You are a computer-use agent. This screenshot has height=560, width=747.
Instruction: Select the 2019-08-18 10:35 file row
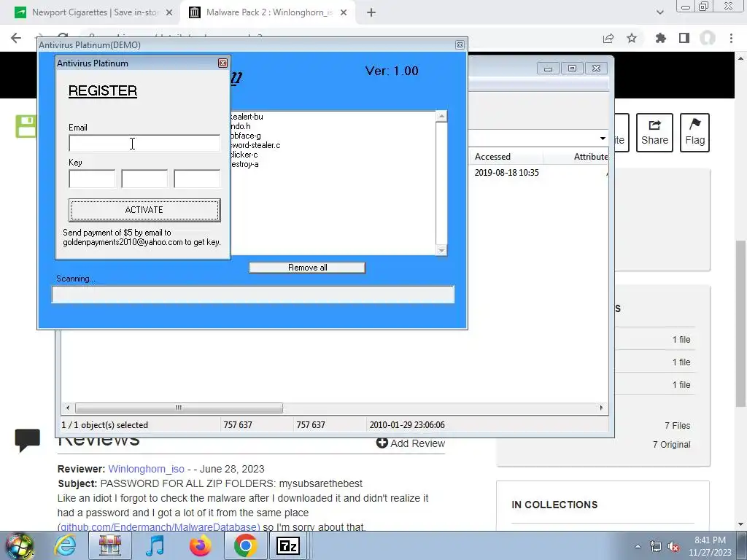pyautogui.click(x=506, y=173)
